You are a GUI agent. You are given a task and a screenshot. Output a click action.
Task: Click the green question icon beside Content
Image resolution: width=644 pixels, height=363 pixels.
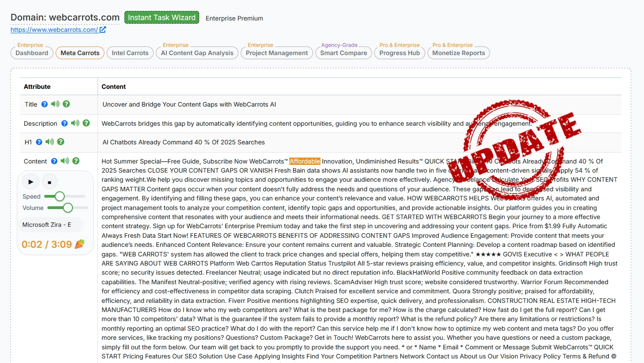76,161
